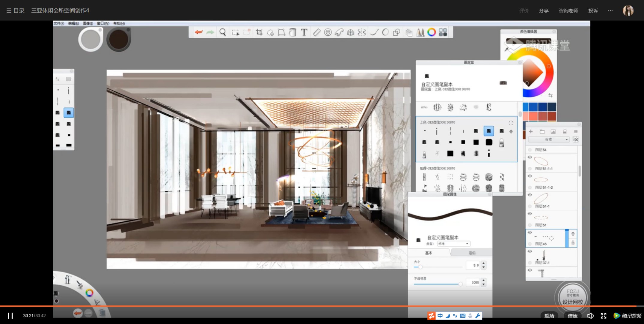The width and height of the screenshot is (644, 324).
Task: Select the rectangle selection tool
Action: [235, 32]
